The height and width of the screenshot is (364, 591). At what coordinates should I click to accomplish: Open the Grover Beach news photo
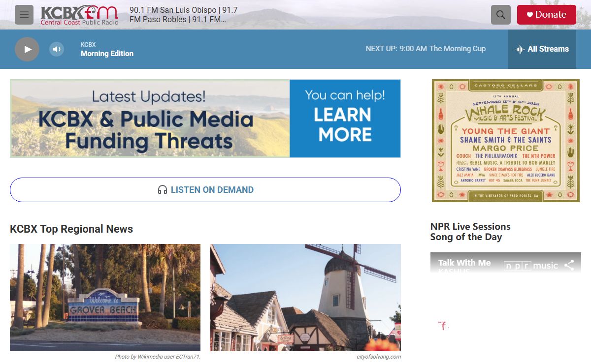(x=105, y=298)
